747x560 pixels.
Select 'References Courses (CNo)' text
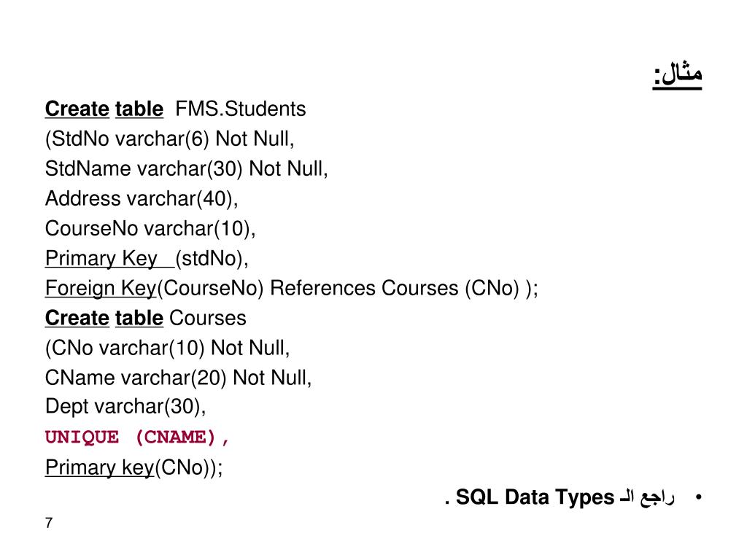[x=395, y=289]
